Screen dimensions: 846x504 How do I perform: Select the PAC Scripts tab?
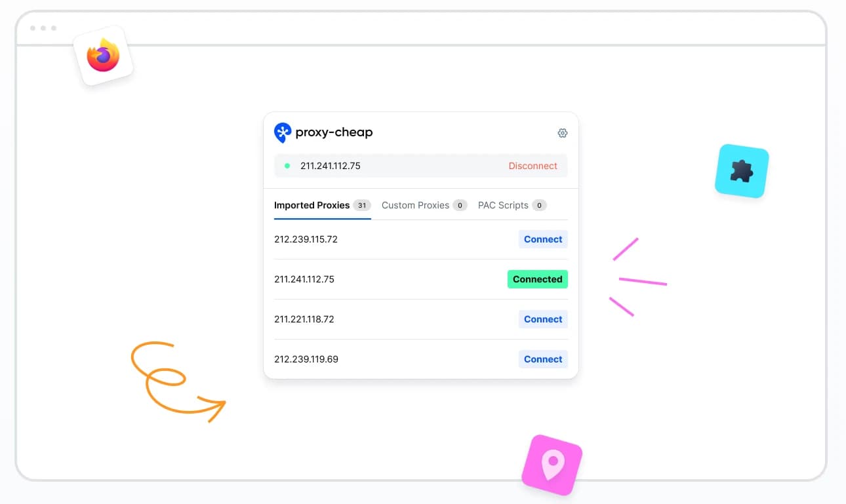[x=503, y=205]
